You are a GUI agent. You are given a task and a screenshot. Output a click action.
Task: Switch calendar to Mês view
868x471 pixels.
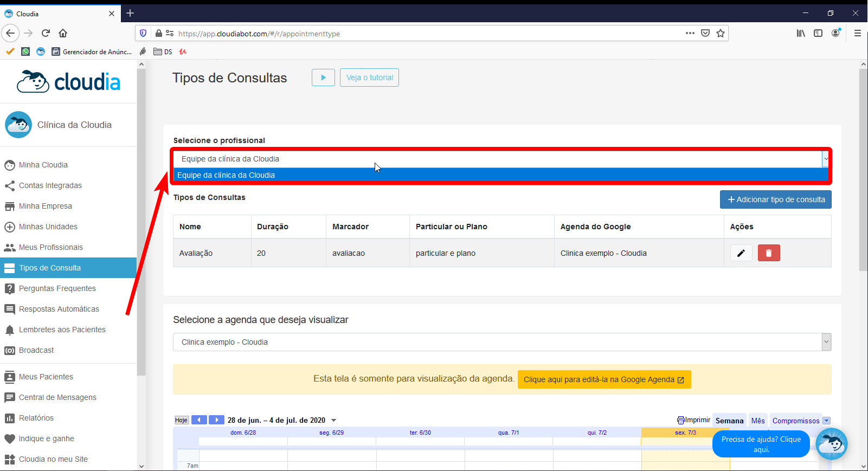[x=758, y=421]
